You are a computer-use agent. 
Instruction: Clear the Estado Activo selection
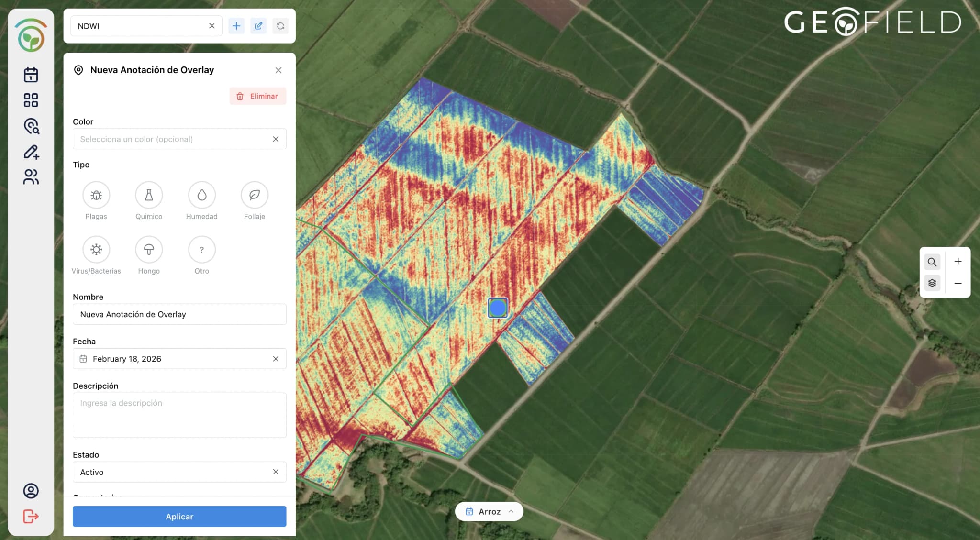(276, 472)
